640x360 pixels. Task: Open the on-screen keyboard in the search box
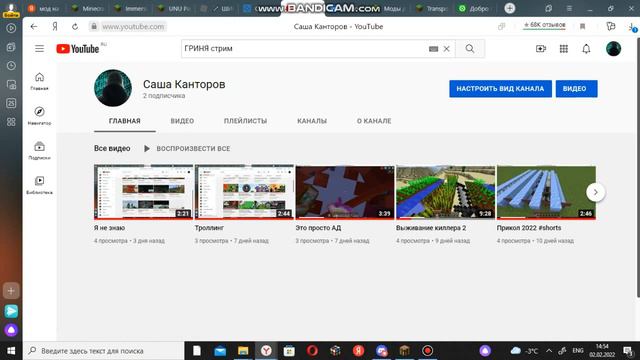click(433, 49)
